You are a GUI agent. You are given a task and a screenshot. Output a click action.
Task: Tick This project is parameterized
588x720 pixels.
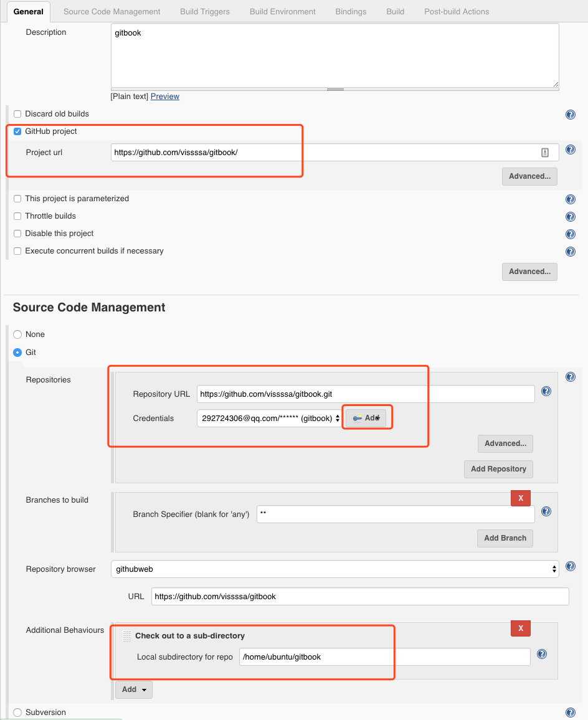tap(17, 199)
